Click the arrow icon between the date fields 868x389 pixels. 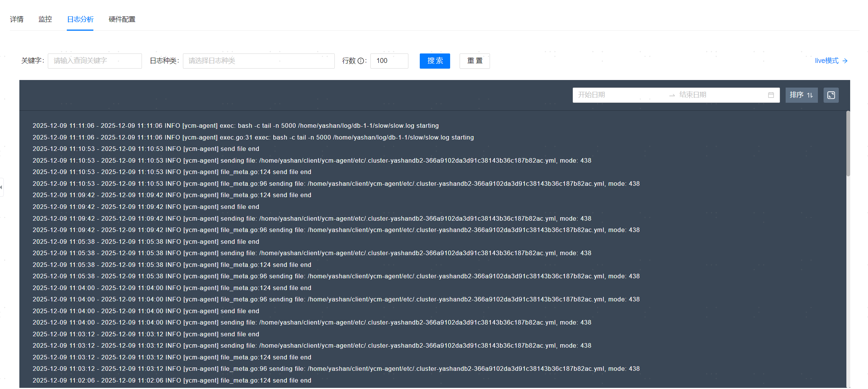point(672,95)
